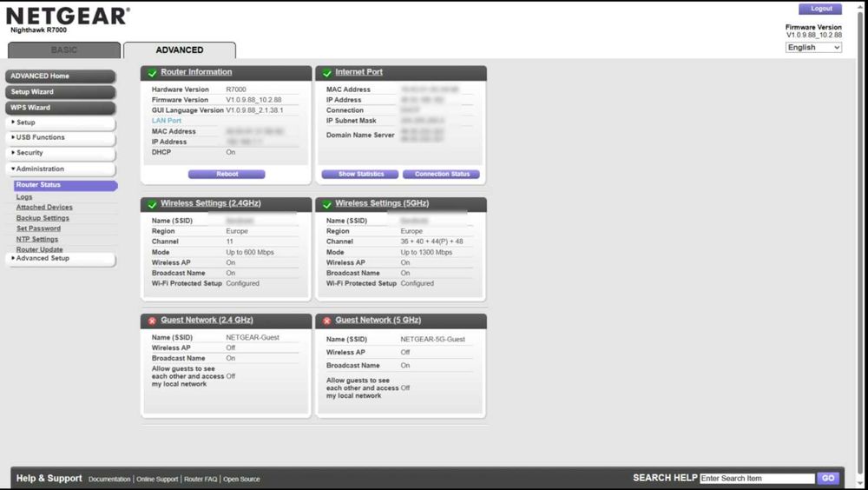Switch to the BASIC tab
The width and height of the screenshot is (868, 490).
[64, 50]
